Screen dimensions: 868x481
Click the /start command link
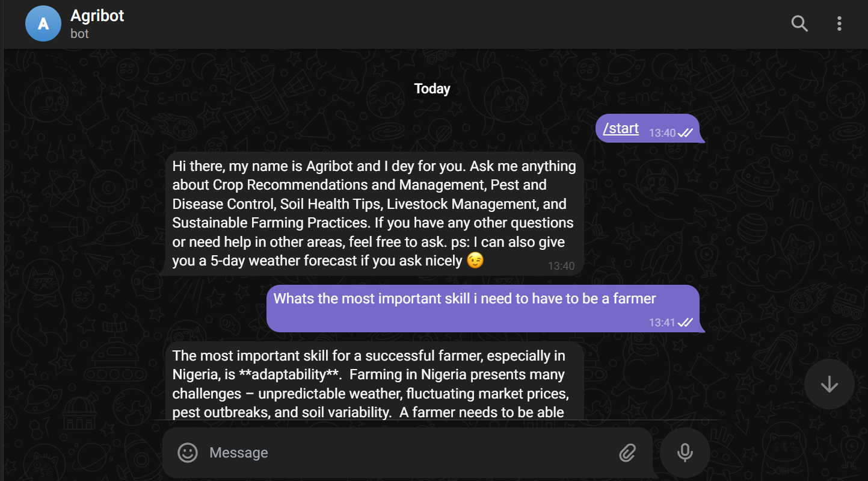point(621,128)
